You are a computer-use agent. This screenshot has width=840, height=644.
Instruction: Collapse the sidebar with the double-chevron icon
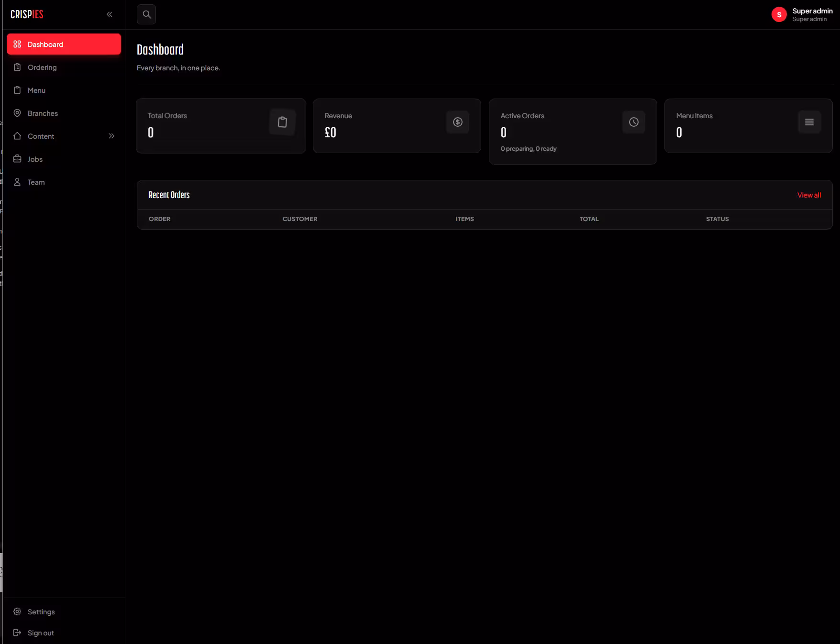(110, 14)
